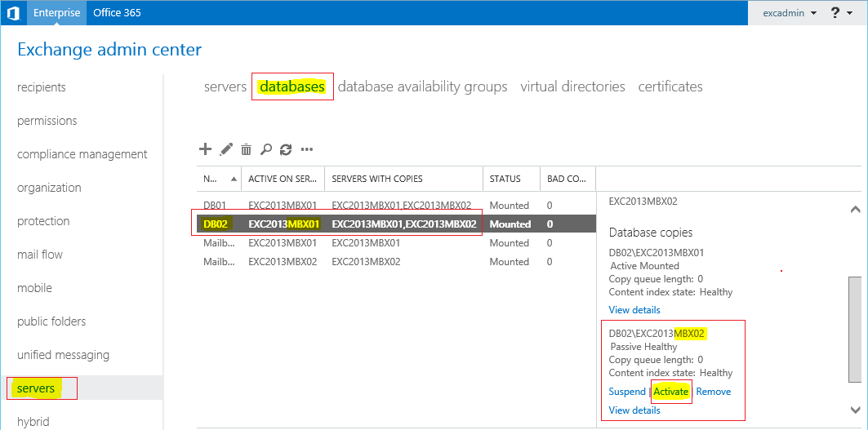Click the Office logo icon

tap(13, 12)
